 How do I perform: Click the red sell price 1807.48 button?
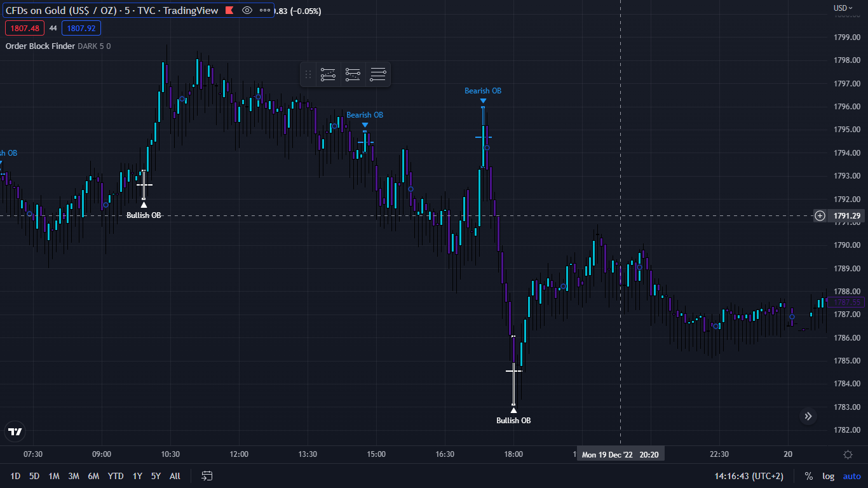(x=24, y=28)
